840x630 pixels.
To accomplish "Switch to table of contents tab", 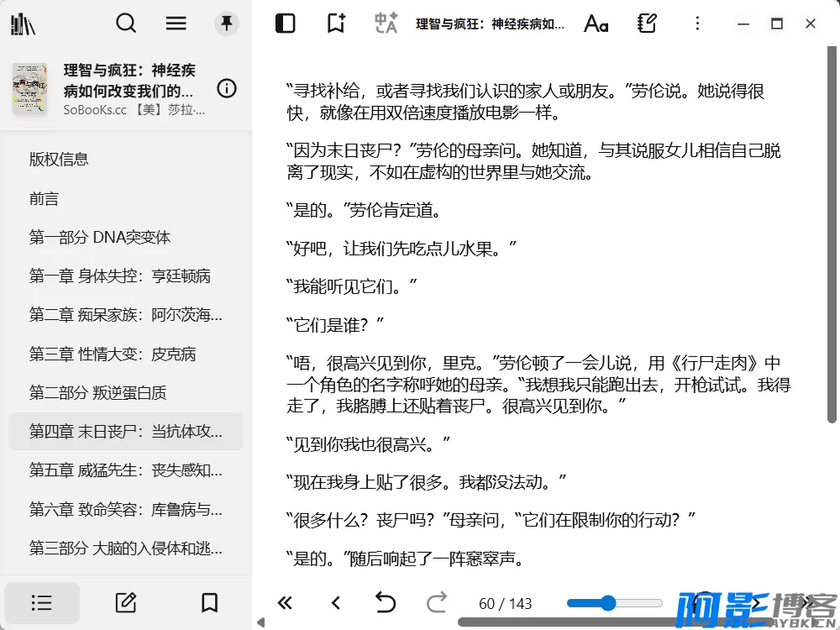I will coord(42,602).
